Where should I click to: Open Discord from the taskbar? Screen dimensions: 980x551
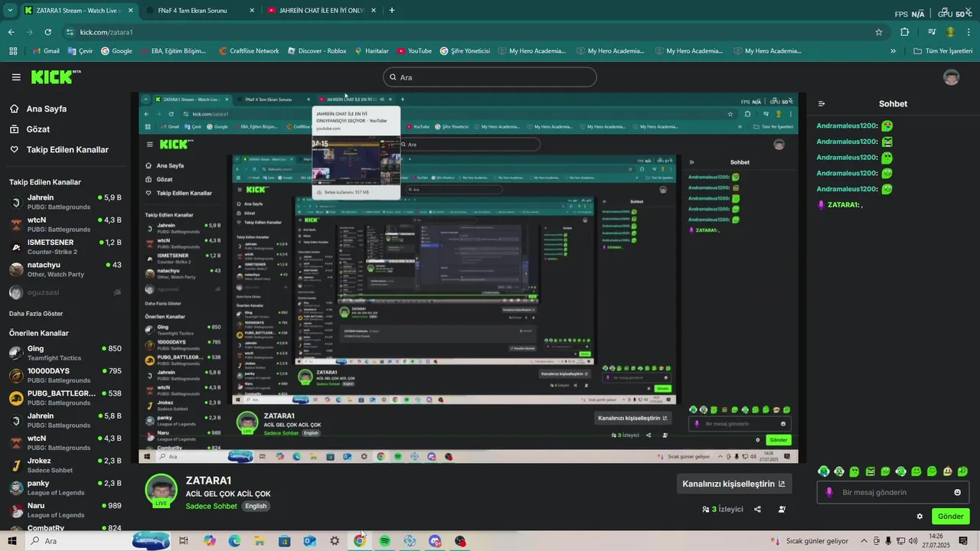[x=435, y=541]
